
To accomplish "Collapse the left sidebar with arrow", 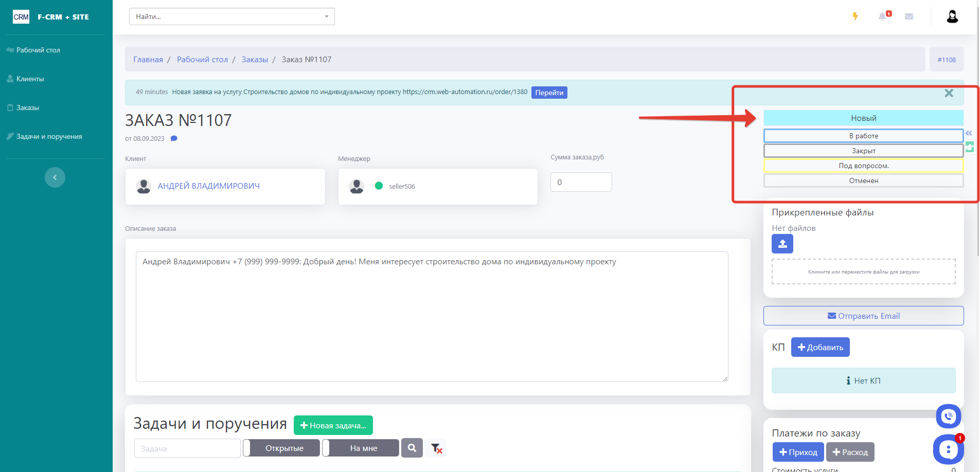I will pos(55,177).
